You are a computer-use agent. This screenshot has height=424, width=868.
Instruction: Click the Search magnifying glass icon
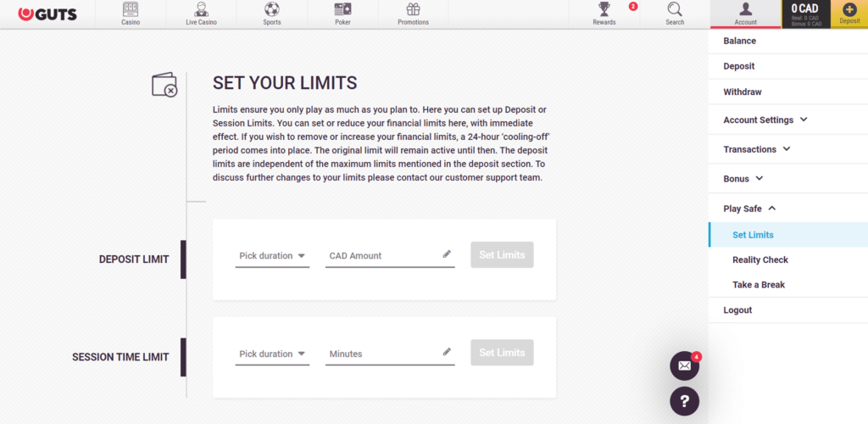coord(675,10)
